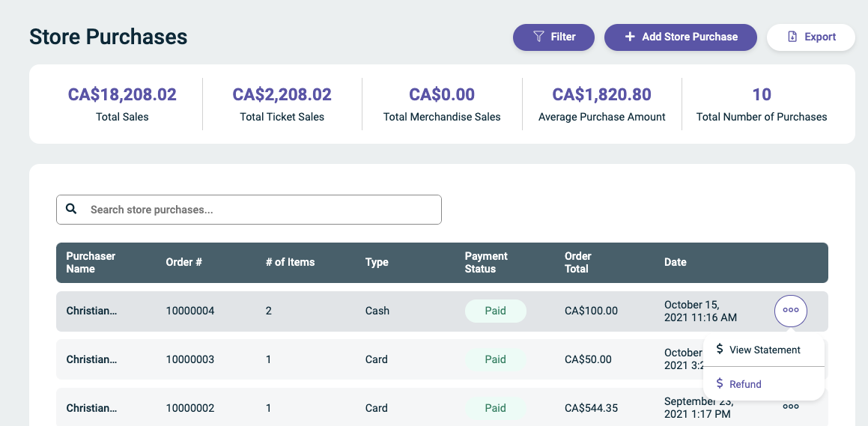Click the purchaser name for order 10000002
868x426 pixels.
tap(91, 408)
